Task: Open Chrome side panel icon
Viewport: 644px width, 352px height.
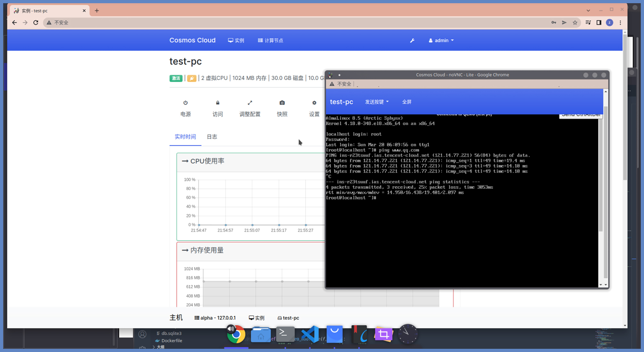Action: (599, 23)
